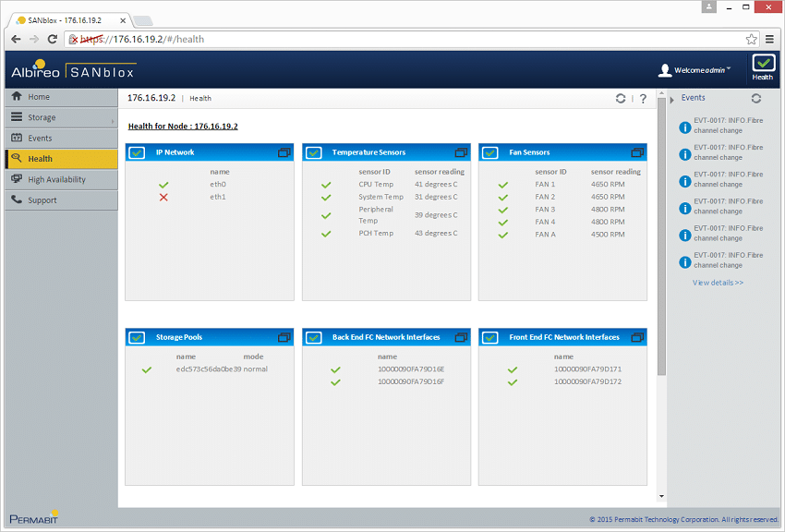The image size is (785, 532).
Task: Click the red X status for eth1
Action: pos(163,197)
